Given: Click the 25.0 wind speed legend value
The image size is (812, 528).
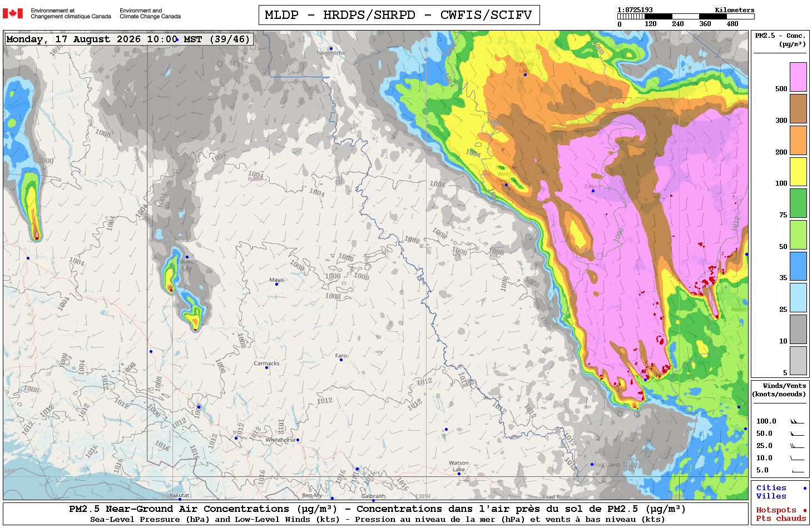Looking at the screenshot, I should 764,446.
